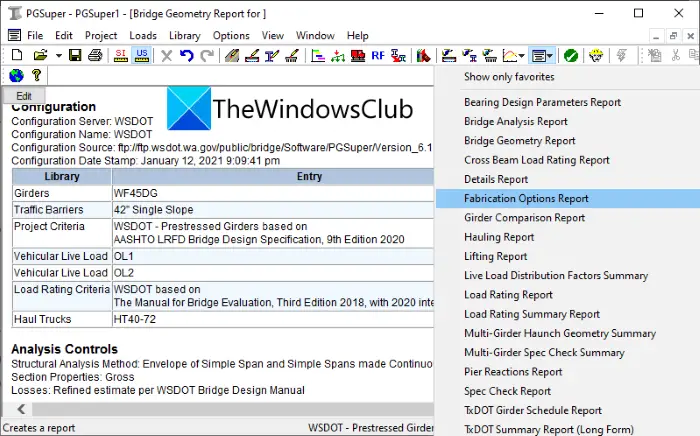Click the bridge model view icon

pyautogui.click(x=448, y=56)
